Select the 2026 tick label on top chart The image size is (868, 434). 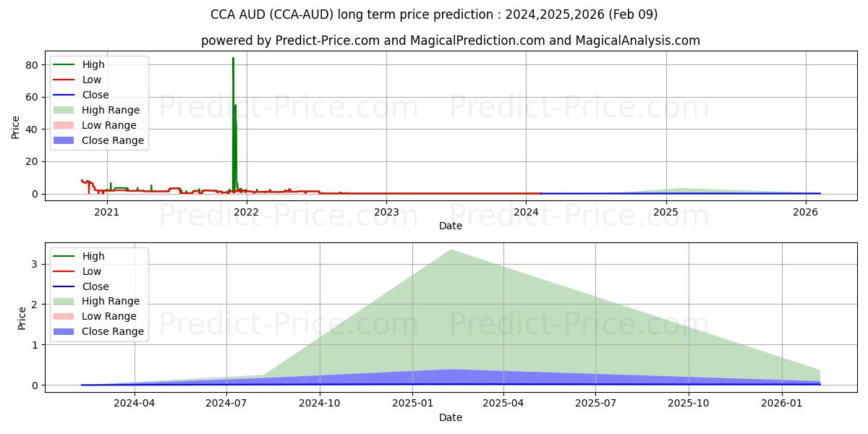pos(805,212)
